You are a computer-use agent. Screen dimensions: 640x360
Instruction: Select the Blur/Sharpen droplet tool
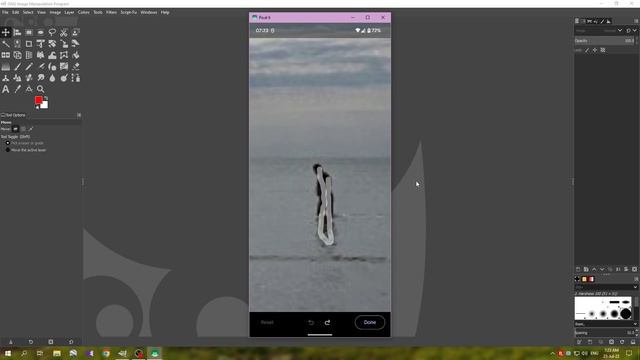click(x=52, y=78)
